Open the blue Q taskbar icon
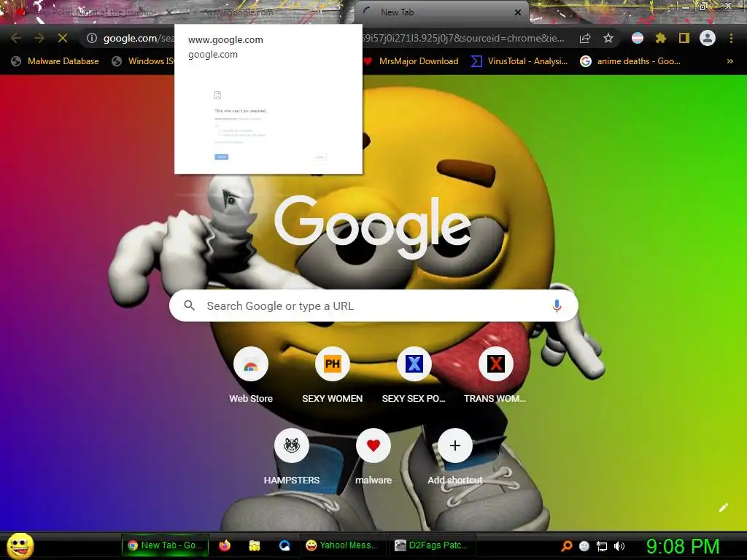747x560 pixels. tap(285, 545)
